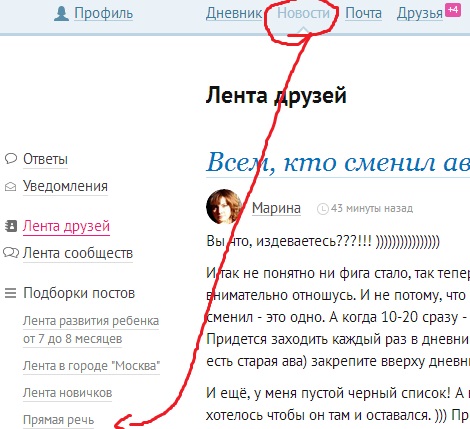Viewport: 470px width, 429px height.
Task: Open the Дневник tab
Action: coord(234,13)
